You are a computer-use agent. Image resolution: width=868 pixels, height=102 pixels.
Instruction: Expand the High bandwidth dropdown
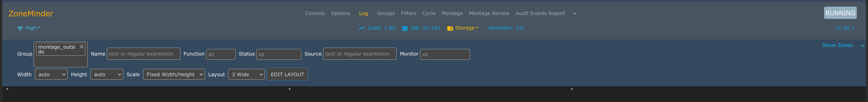pos(32,28)
